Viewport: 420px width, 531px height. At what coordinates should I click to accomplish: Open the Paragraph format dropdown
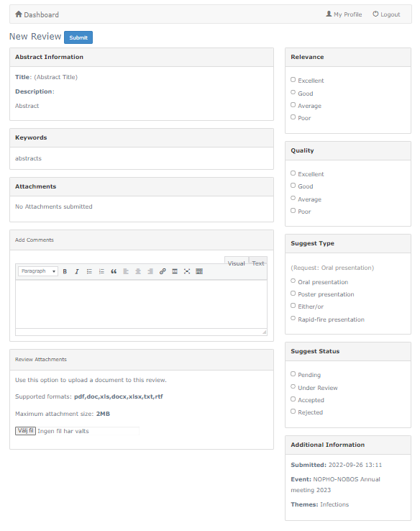click(x=38, y=271)
